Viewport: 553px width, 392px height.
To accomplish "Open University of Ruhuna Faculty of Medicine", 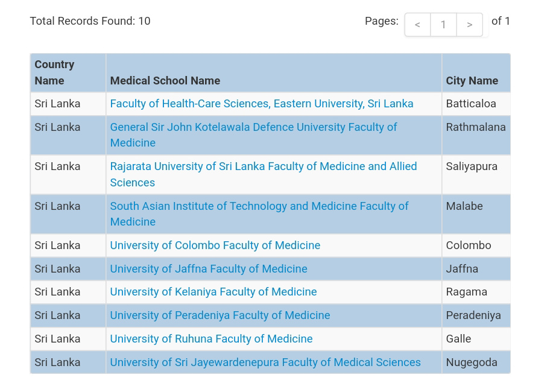I will click(211, 339).
